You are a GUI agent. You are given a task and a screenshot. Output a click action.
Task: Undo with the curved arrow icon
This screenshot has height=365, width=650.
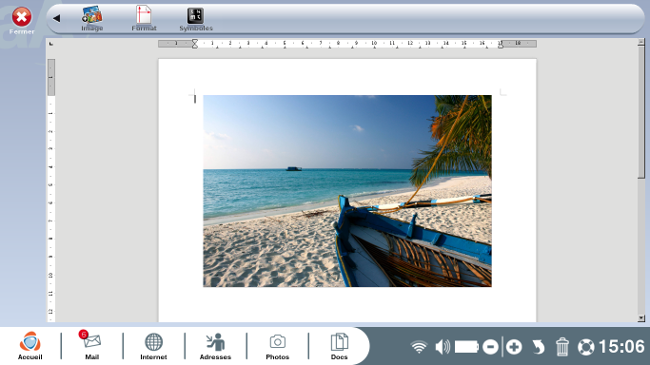pos(538,347)
